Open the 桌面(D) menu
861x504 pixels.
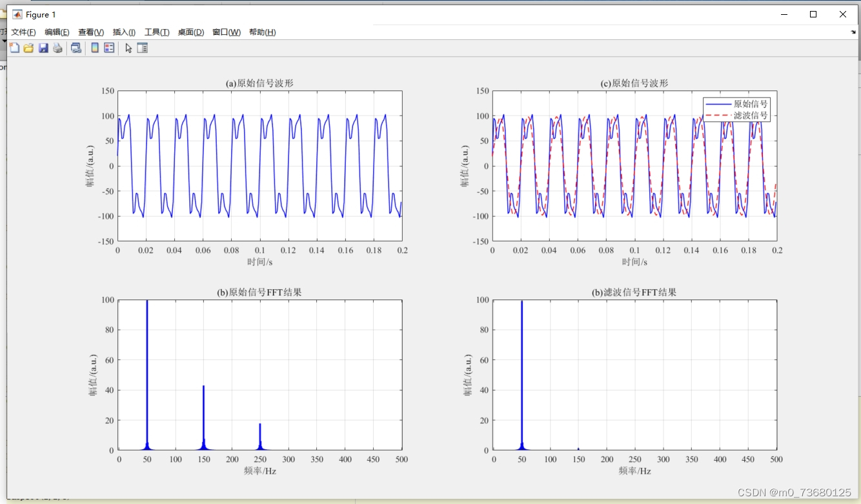pyautogui.click(x=190, y=32)
